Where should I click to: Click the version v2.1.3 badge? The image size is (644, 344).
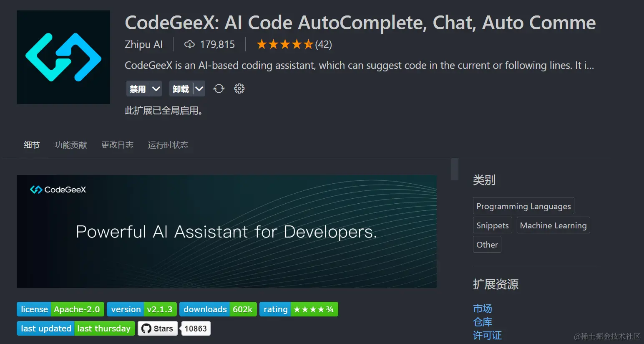tap(142, 309)
